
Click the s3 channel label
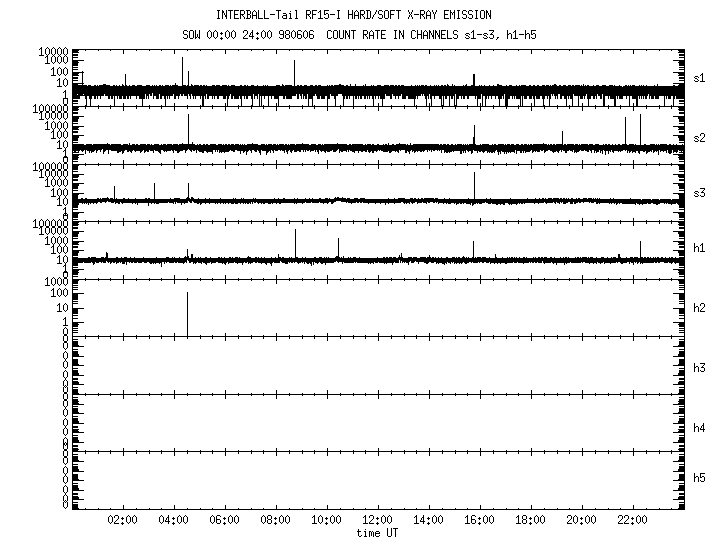(x=699, y=193)
